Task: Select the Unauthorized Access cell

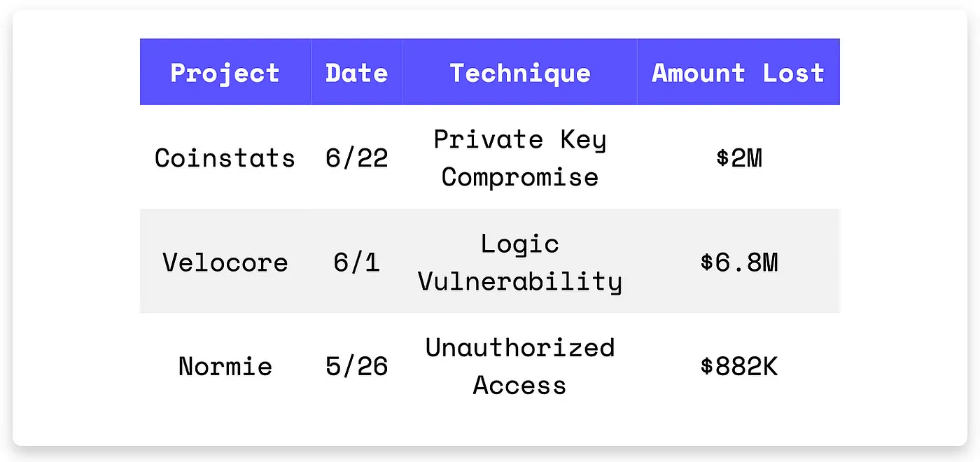Action: tap(520, 365)
